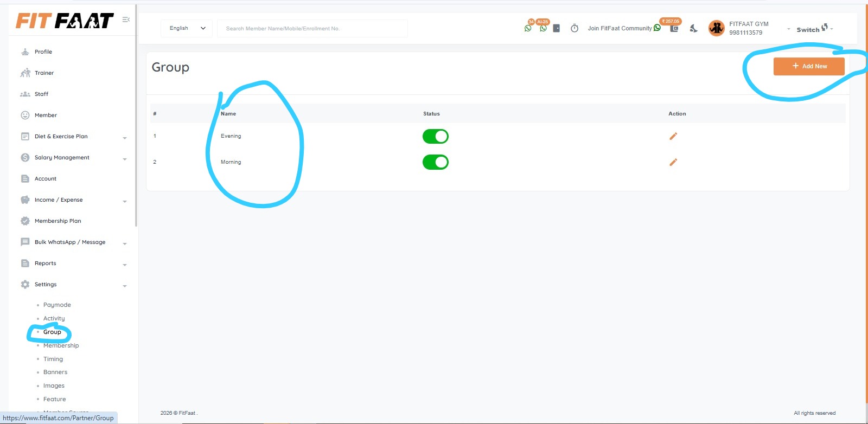Click the Profile sidebar icon
The image size is (868, 424).
(25, 52)
